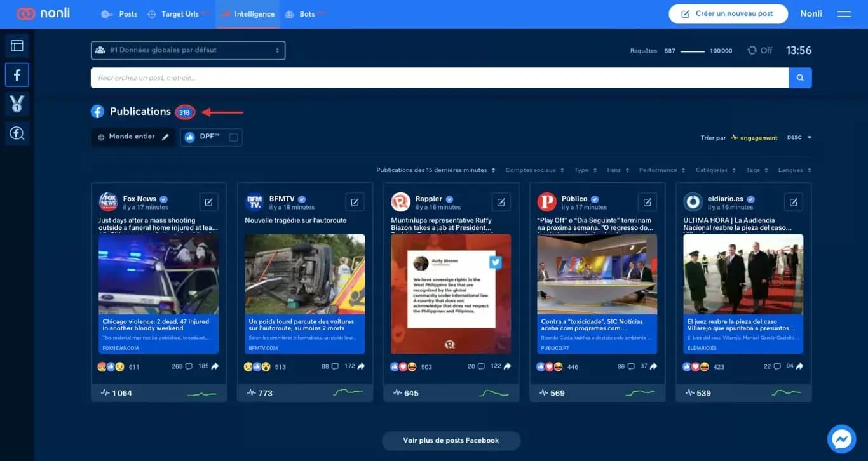868x461 pixels.
Task: Click the edit icon on Fox News card
Action: 208,202
